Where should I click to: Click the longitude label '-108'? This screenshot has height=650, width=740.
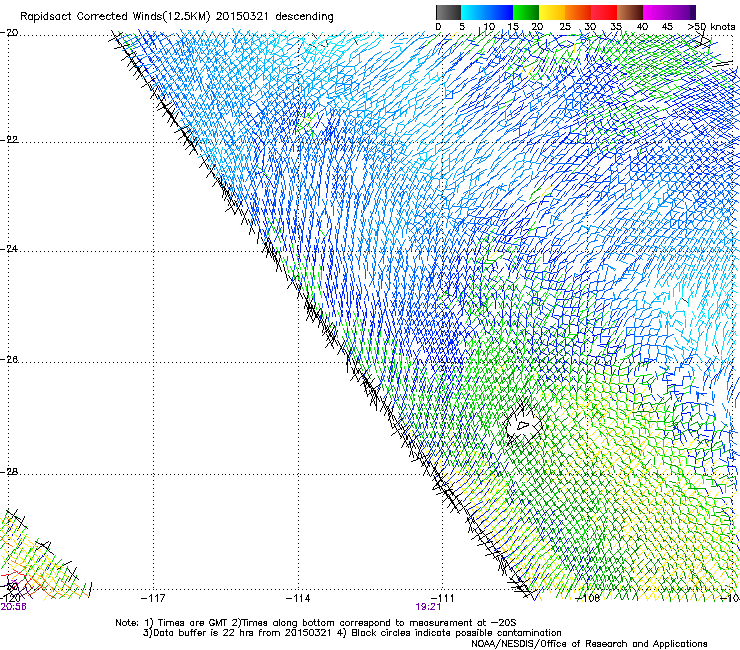[x=588, y=598]
